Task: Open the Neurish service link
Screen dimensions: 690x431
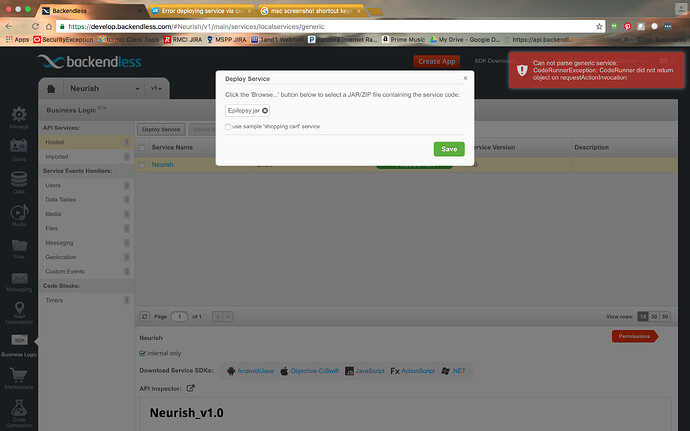Action: coord(162,165)
